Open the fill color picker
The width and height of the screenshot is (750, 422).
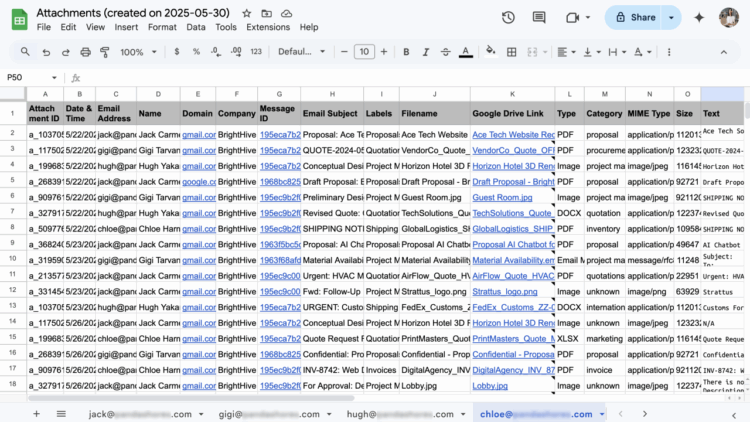pyautogui.click(x=490, y=51)
